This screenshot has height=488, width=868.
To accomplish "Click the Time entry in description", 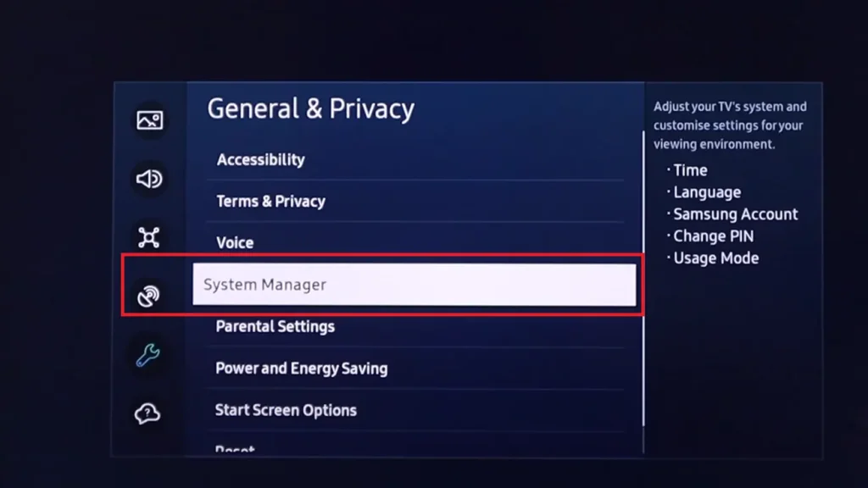I will point(690,170).
